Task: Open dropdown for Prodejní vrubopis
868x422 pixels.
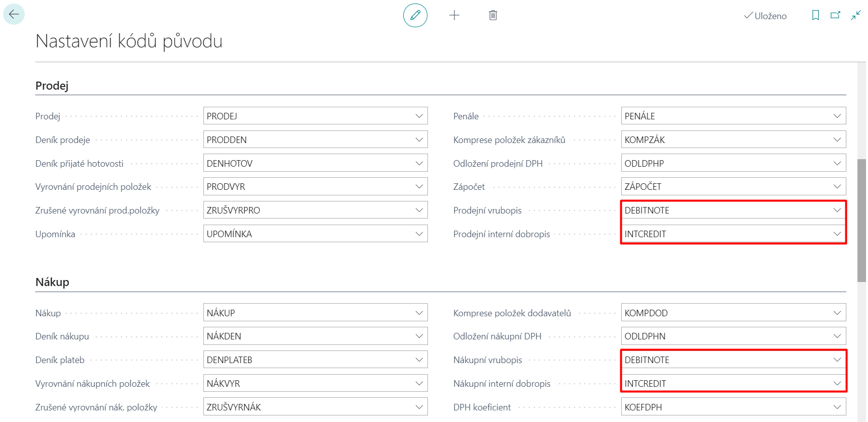Action: 837,210
